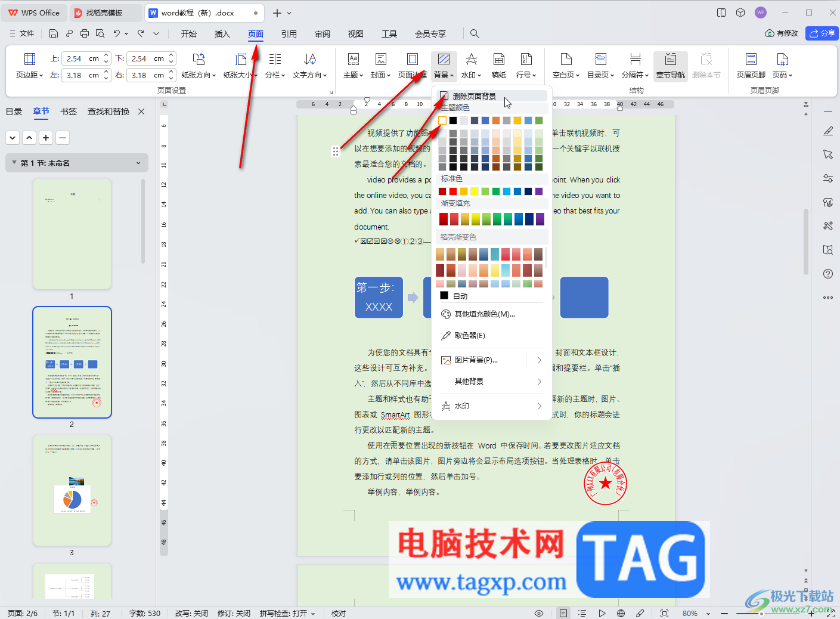
Task: Click the focus mode frame icon in status bar
Action: (665, 613)
